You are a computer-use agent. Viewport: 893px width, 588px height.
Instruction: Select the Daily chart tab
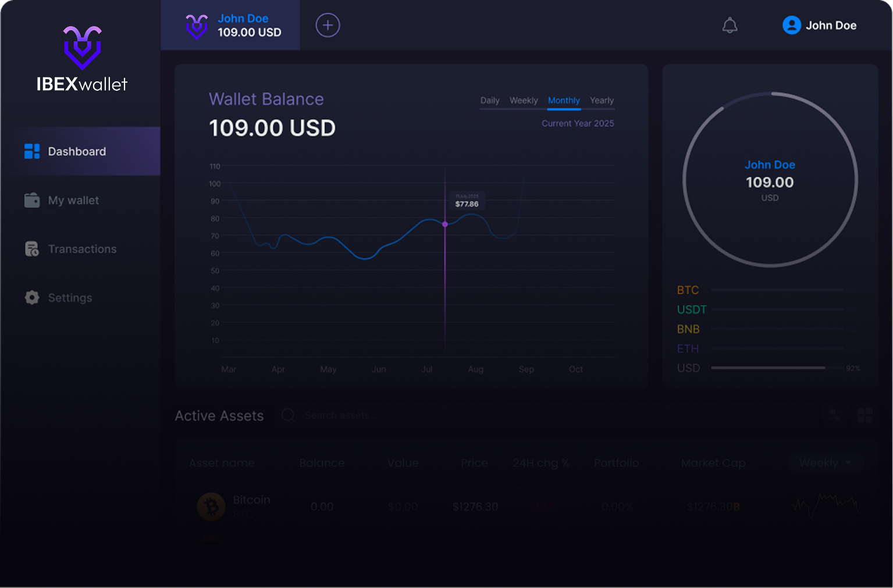click(x=490, y=101)
